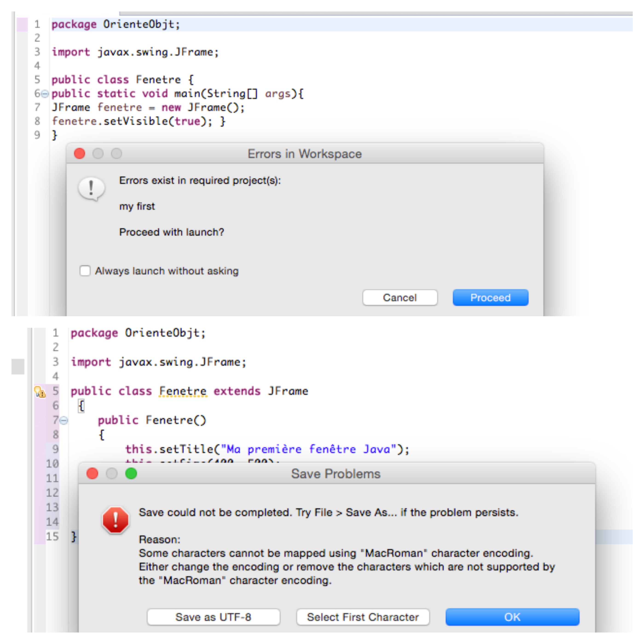Click the "Select First Character" button
This screenshot has width=644, height=644.
click(363, 617)
